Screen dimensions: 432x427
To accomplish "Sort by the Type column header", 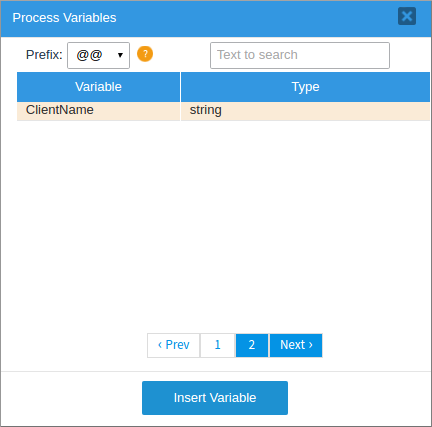I will [x=305, y=87].
